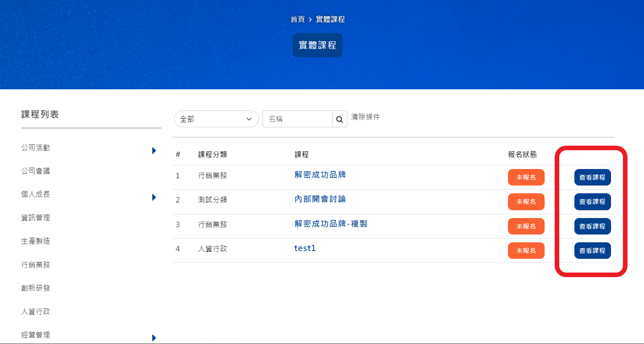Click 未報名 status for 內部開會討論
Image resolution: width=644 pixels, height=344 pixels.
526,202
